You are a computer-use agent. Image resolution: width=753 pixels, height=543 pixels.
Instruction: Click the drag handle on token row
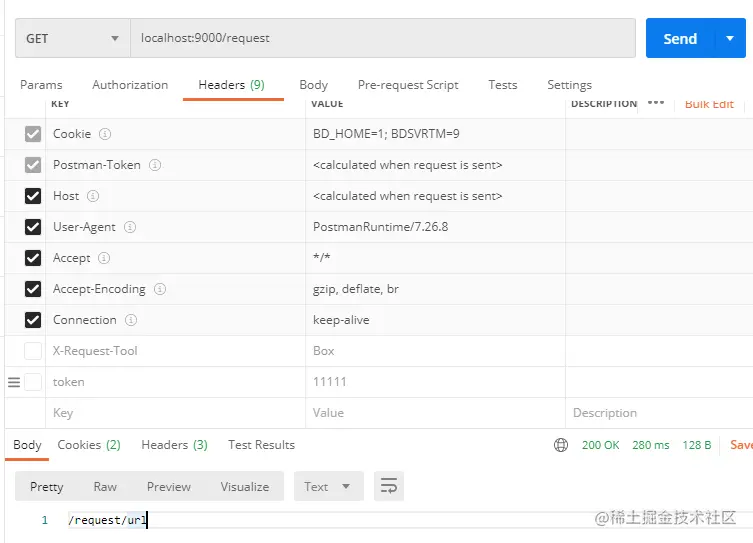tap(14, 382)
